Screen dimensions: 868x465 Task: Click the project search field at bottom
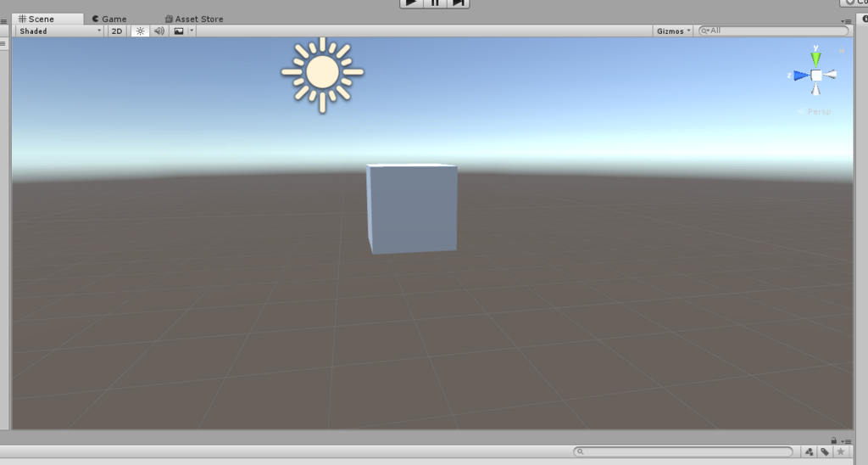coord(684,451)
